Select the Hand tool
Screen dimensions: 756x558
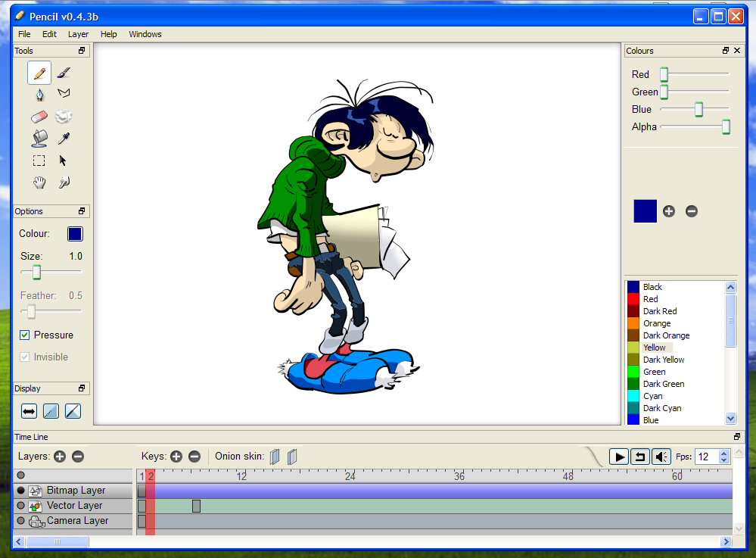tap(39, 182)
